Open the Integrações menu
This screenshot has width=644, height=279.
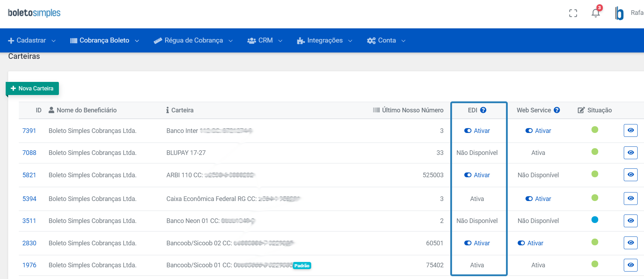(x=325, y=40)
